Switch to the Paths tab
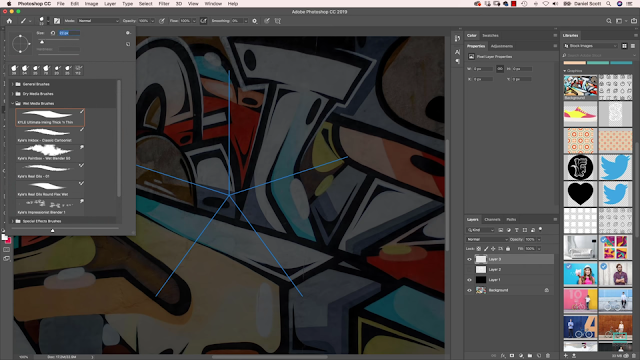Viewport: 640px width, 360px height. pos(511,220)
